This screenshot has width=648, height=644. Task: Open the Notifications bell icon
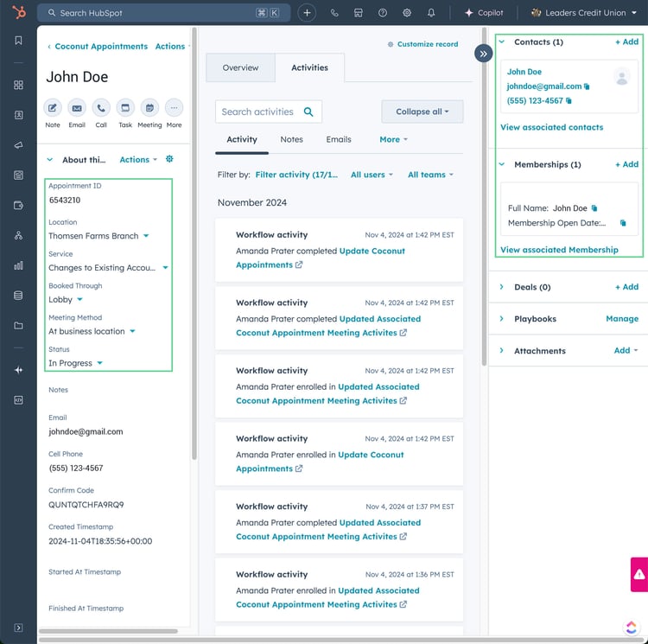click(431, 13)
